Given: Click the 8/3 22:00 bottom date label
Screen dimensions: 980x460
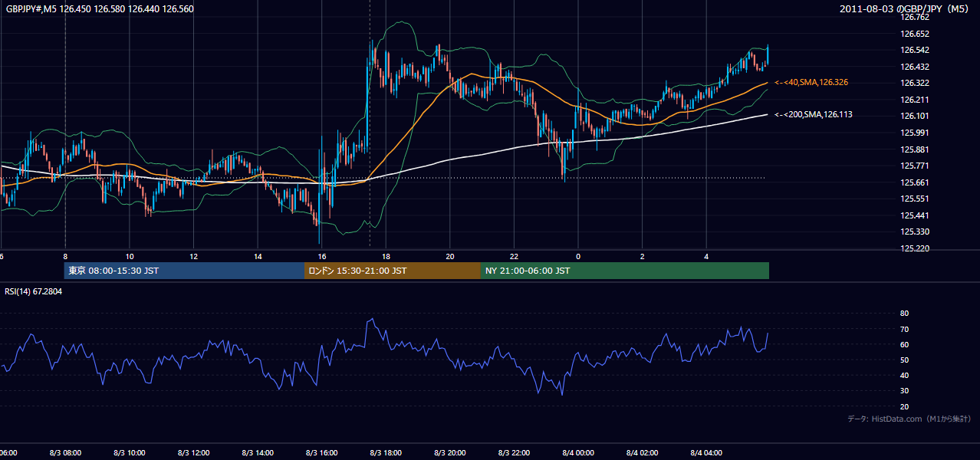Looking at the screenshot, I should (x=515, y=453).
